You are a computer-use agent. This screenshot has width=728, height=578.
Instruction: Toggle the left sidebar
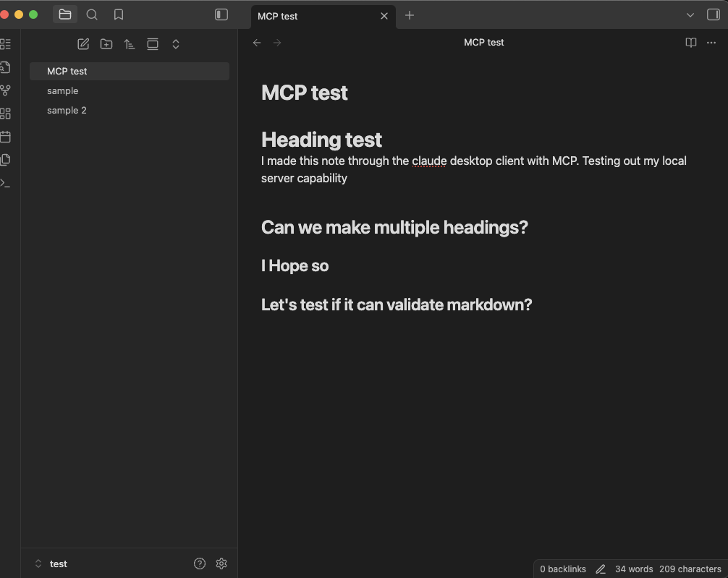coord(221,14)
